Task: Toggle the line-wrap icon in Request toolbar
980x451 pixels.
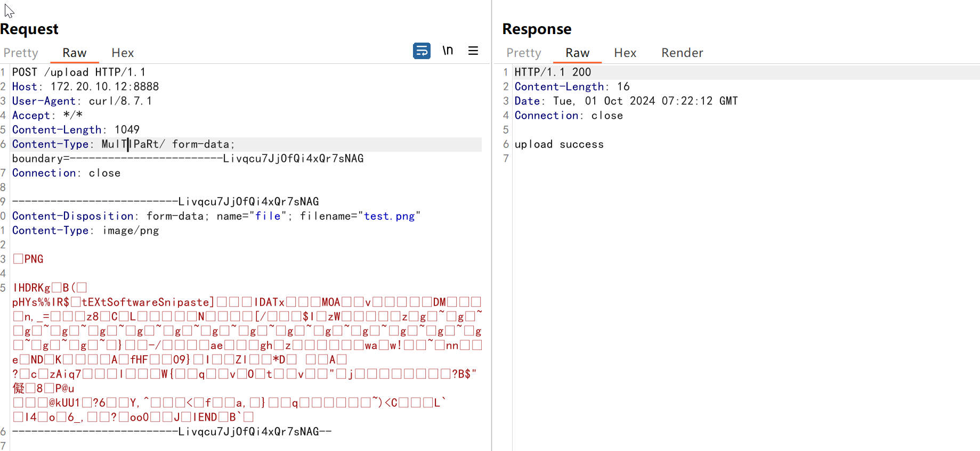Action: coord(422,51)
